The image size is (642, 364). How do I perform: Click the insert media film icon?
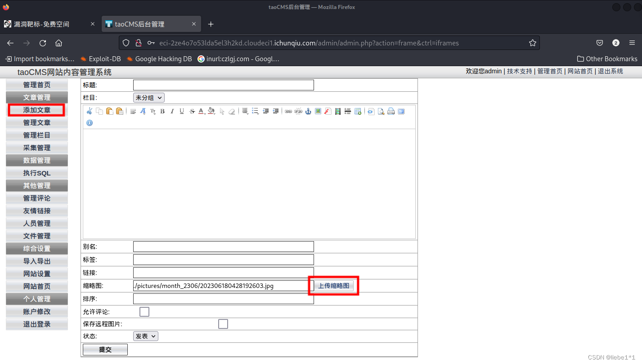point(338,111)
